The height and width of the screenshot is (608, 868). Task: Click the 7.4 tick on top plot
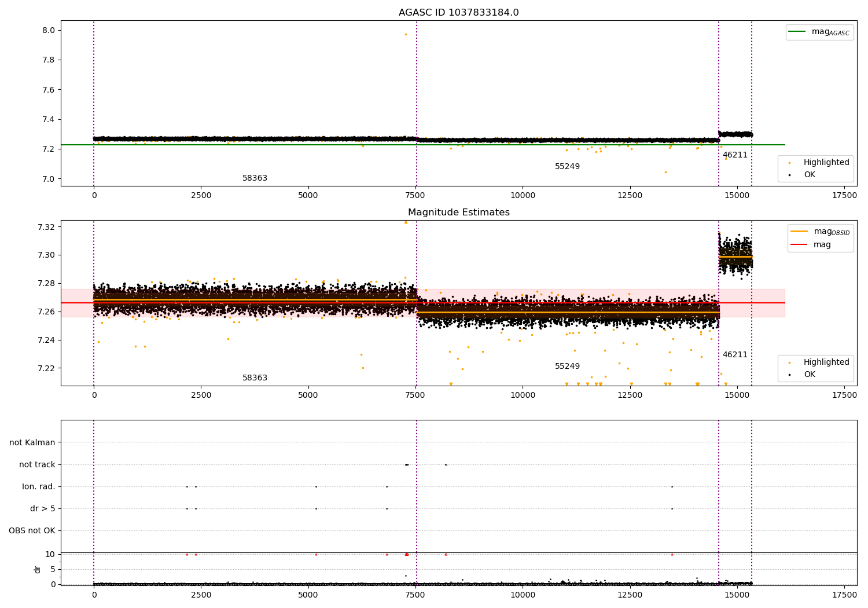click(48, 119)
